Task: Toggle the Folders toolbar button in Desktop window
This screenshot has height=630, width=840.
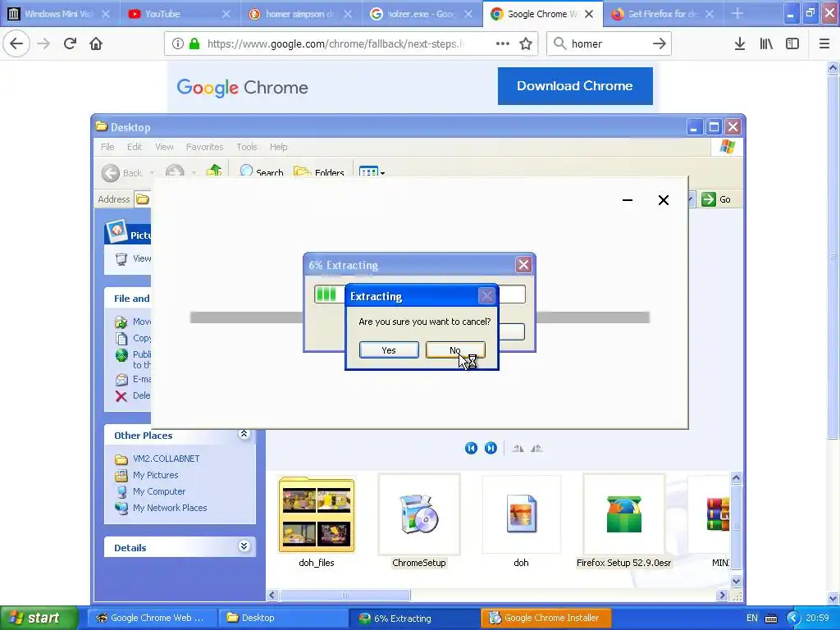Action: coord(319,171)
